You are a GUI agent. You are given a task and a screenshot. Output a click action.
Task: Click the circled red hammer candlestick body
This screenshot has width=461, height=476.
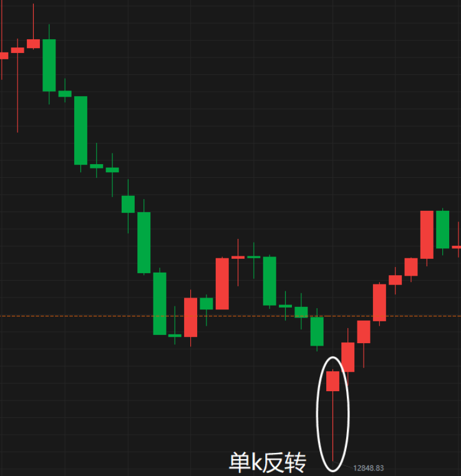[x=332, y=381]
